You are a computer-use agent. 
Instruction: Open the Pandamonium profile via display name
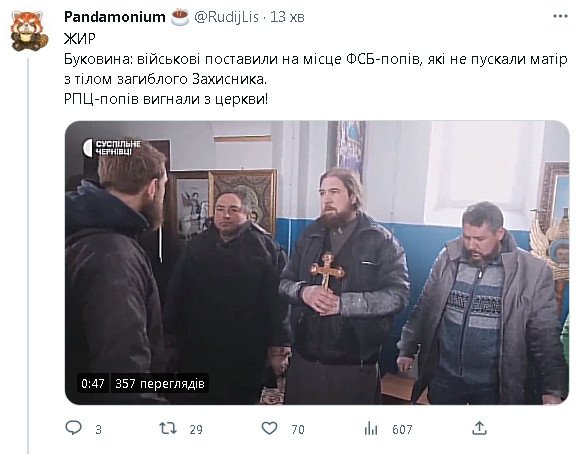click(114, 17)
